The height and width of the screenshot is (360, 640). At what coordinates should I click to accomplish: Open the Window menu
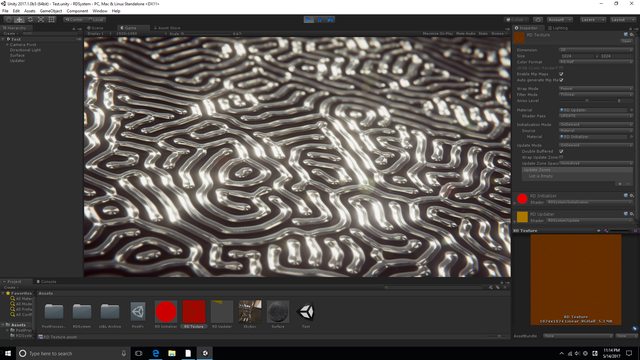coord(100,11)
